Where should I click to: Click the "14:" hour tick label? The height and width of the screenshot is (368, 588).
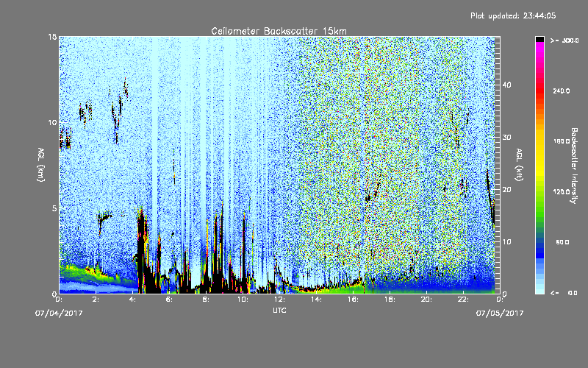tap(316, 300)
